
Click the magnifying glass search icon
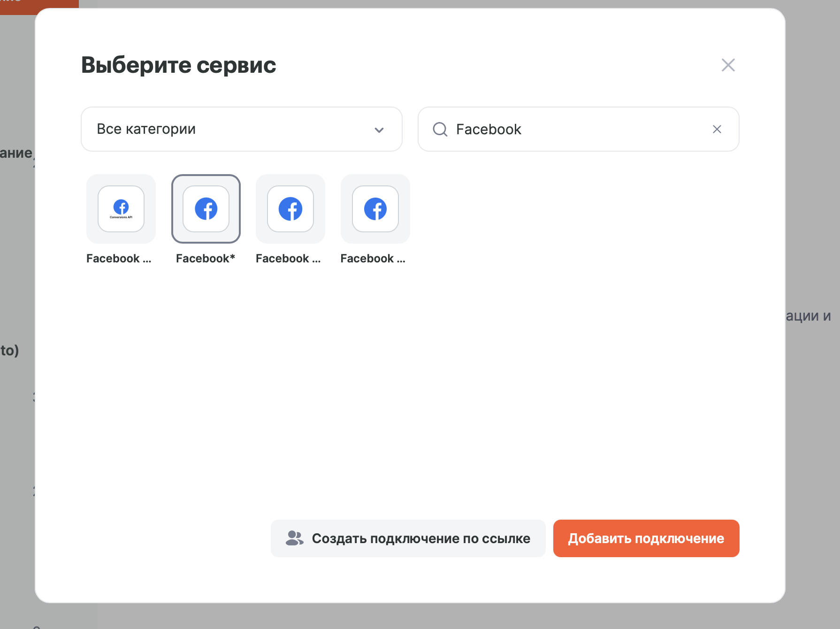440,129
